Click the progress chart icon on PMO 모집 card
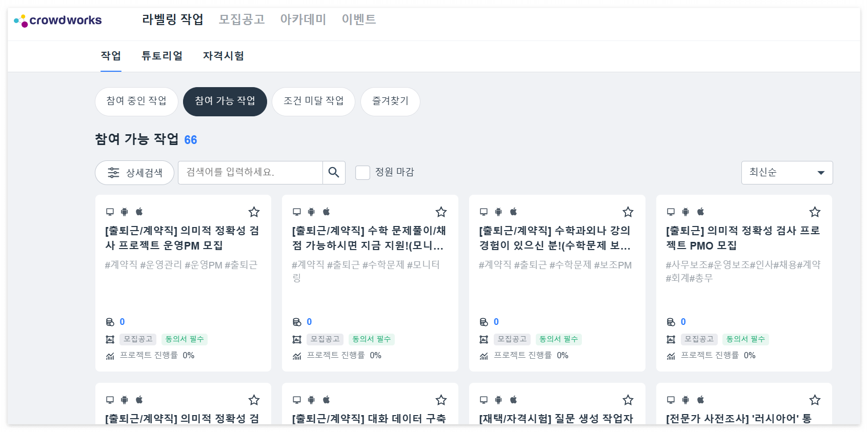Image resolution: width=868 pixels, height=432 pixels. (671, 356)
